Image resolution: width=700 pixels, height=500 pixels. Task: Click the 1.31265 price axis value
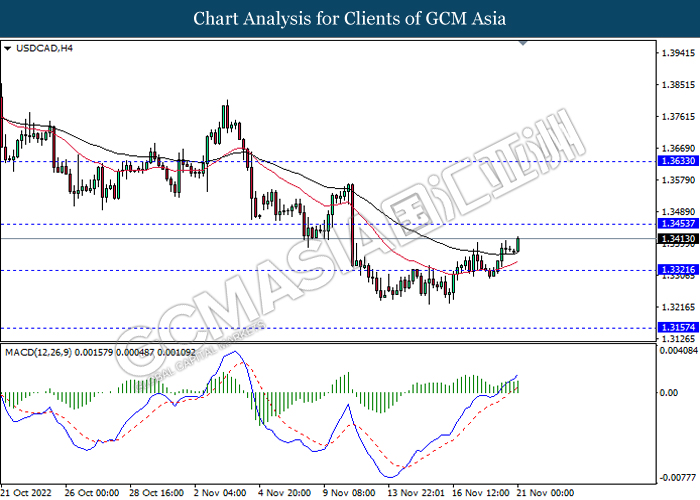point(679,339)
